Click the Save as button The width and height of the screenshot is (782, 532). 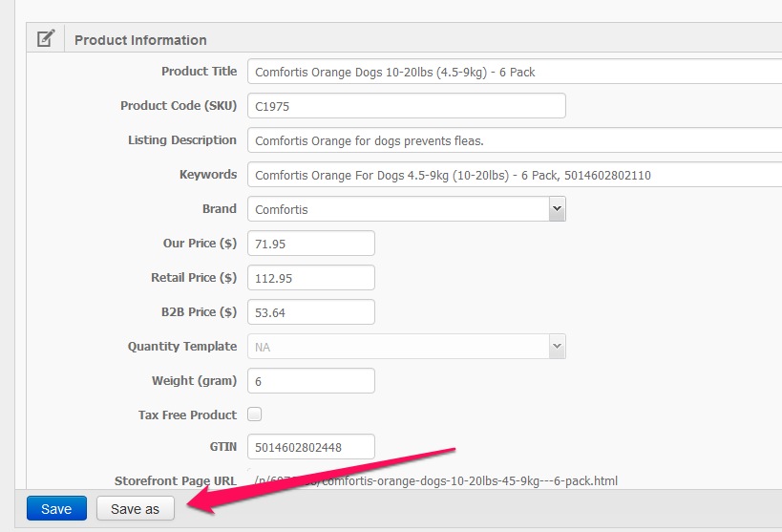[136, 508]
